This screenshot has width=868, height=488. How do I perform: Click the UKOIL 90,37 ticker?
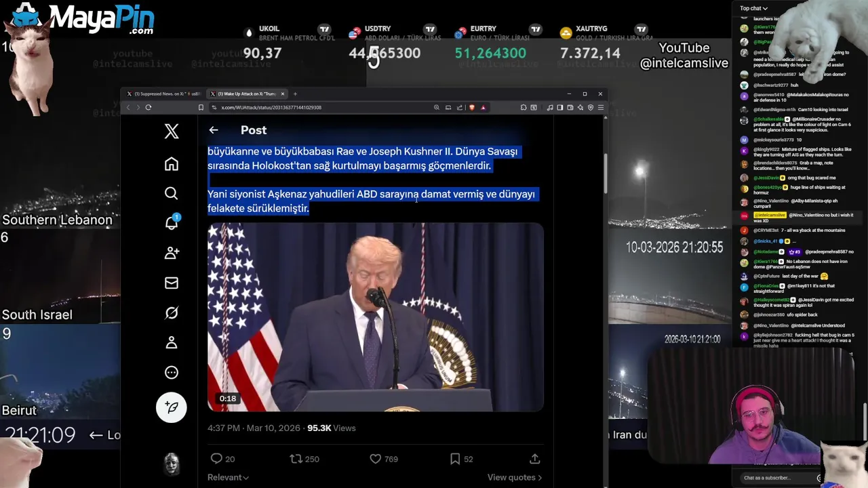click(x=262, y=53)
